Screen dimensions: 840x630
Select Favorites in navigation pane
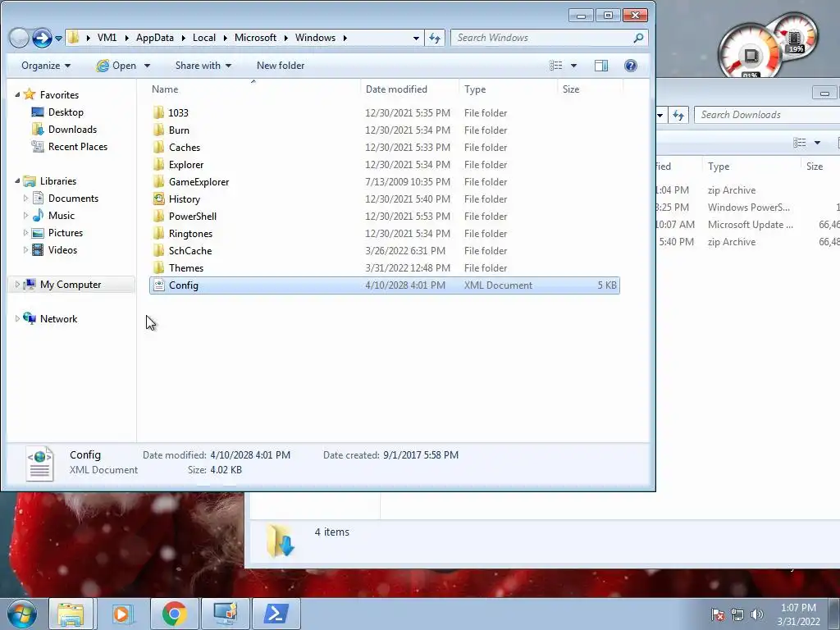click(x=59, y=95)
